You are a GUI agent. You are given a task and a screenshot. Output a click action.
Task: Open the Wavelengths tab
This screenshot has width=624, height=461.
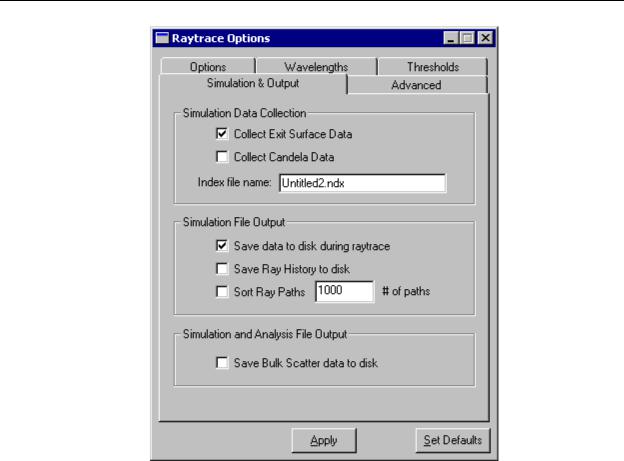316,66
